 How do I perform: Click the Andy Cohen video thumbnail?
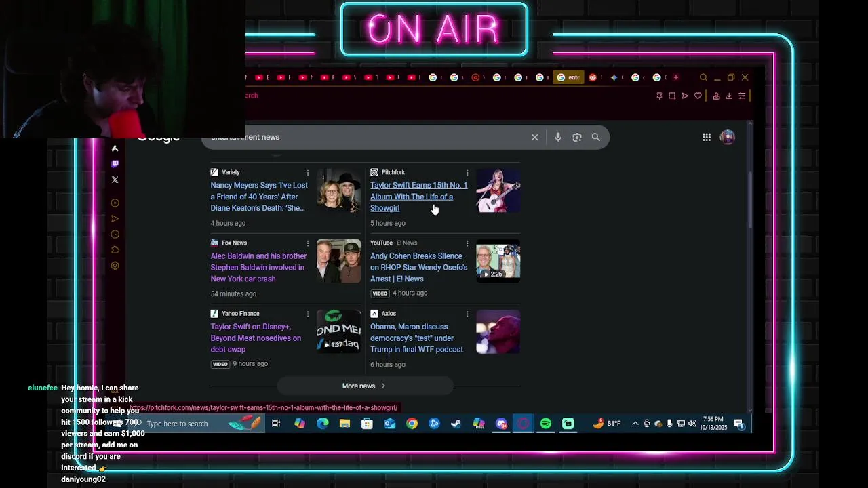[x=498, y=260]
